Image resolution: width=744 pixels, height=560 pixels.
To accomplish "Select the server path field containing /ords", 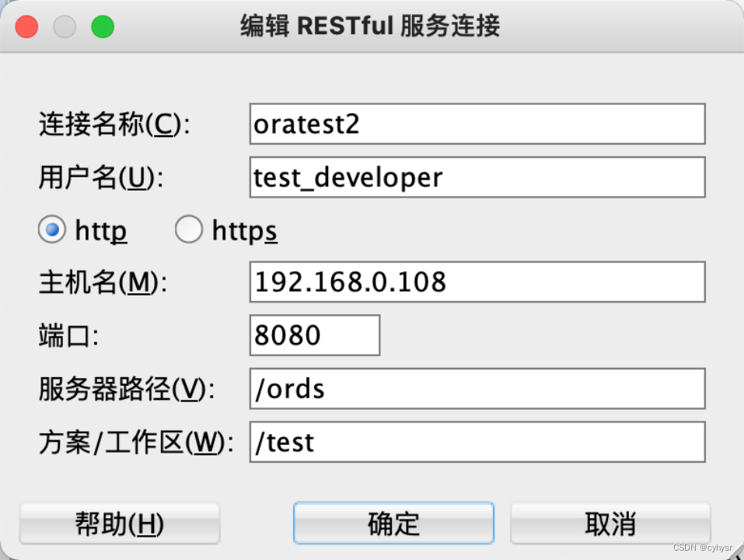I will click(476, 388).
